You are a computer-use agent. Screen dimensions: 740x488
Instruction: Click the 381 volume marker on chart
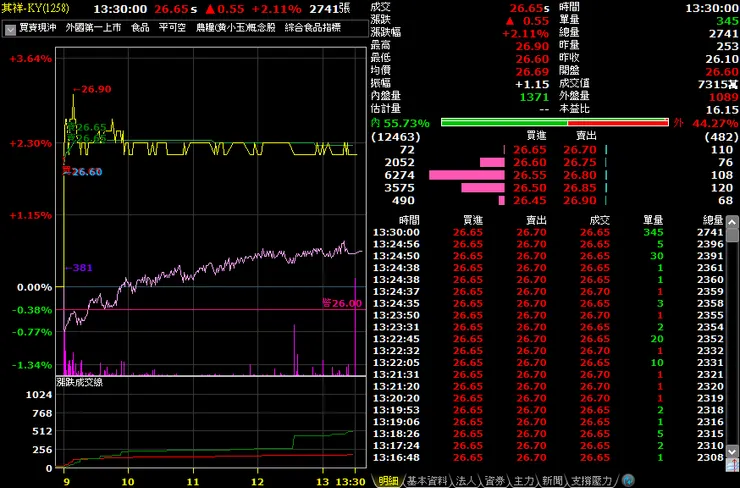(79, 268)
